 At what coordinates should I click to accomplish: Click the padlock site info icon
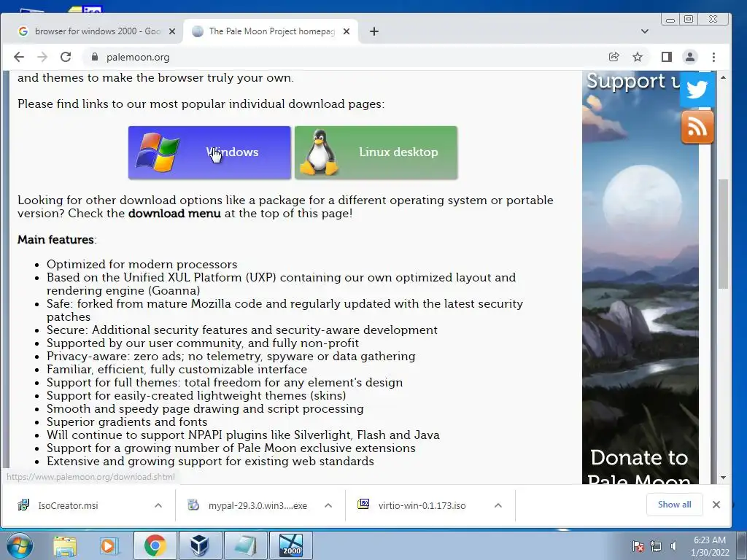click(94, 57)
